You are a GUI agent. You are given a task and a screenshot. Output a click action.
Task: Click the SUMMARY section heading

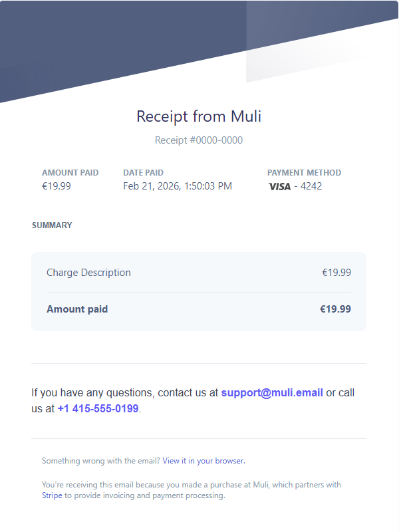(x=52, y=225)
